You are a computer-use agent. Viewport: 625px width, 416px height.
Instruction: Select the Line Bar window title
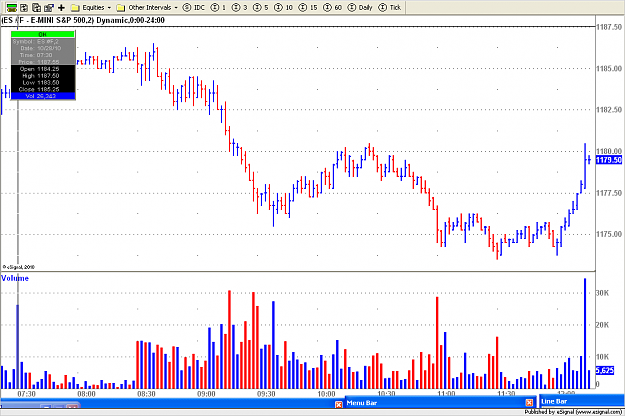pyautogui.click(x=554, y=402)
